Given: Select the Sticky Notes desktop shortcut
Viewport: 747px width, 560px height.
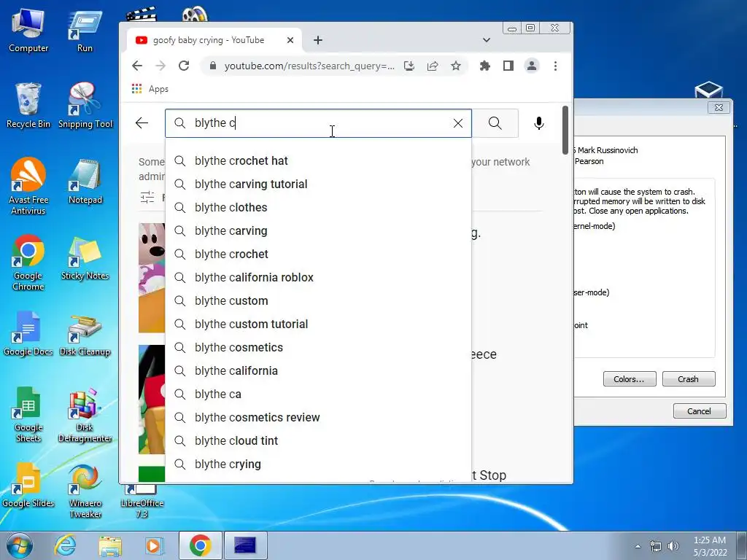Looking at the screenshot, I should 85,257.
